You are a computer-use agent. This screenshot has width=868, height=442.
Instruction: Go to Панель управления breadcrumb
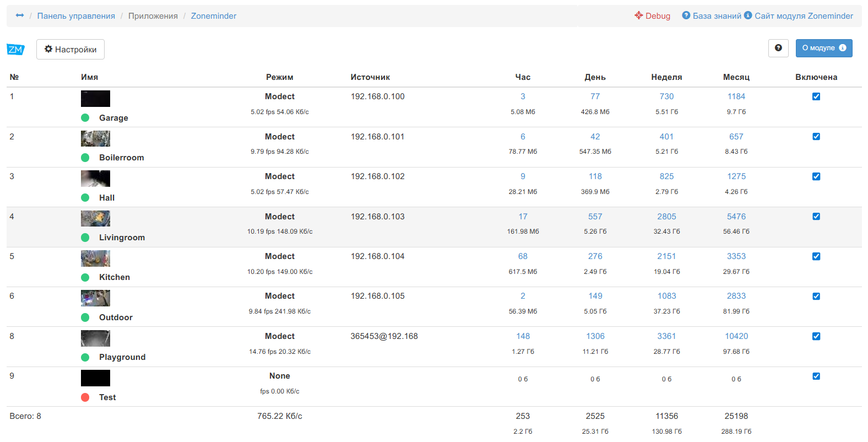(76, 16)
